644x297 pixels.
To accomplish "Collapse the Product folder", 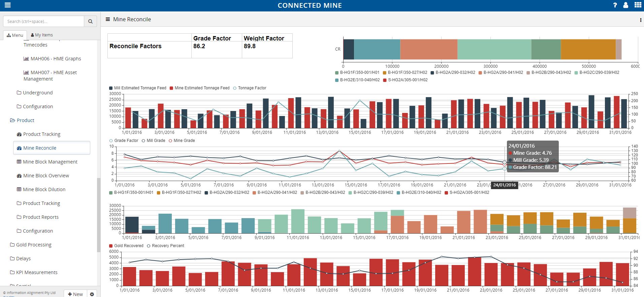I will [22, 120].
